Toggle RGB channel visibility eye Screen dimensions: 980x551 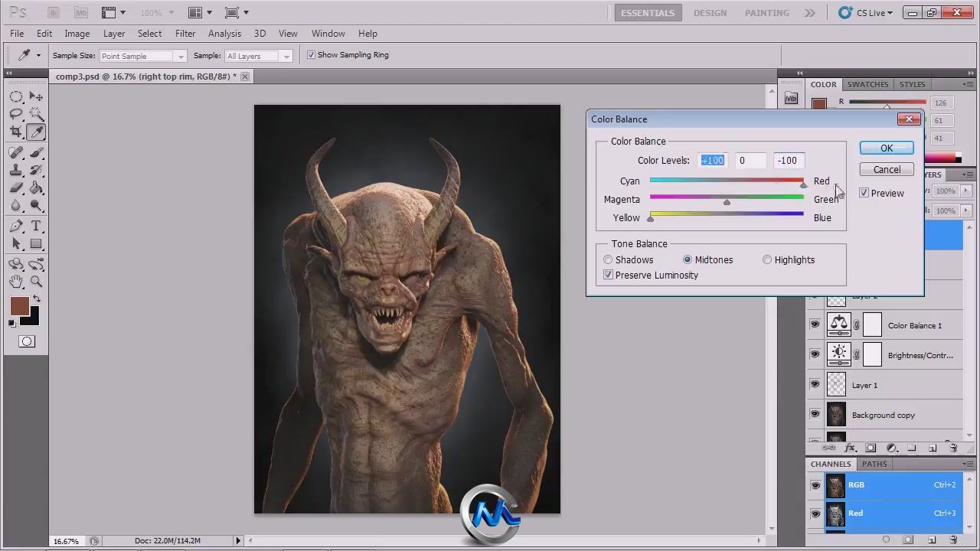[x=815, y=484]
